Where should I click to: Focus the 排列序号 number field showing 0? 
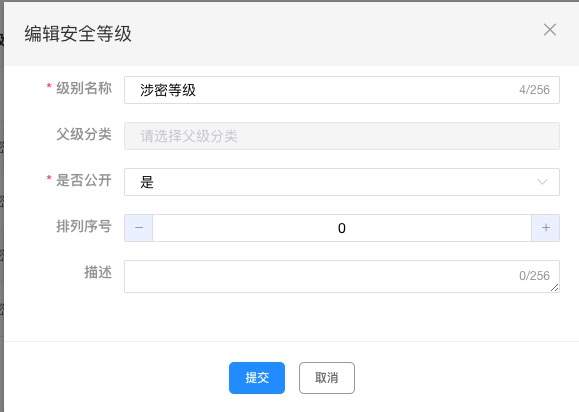342,228
